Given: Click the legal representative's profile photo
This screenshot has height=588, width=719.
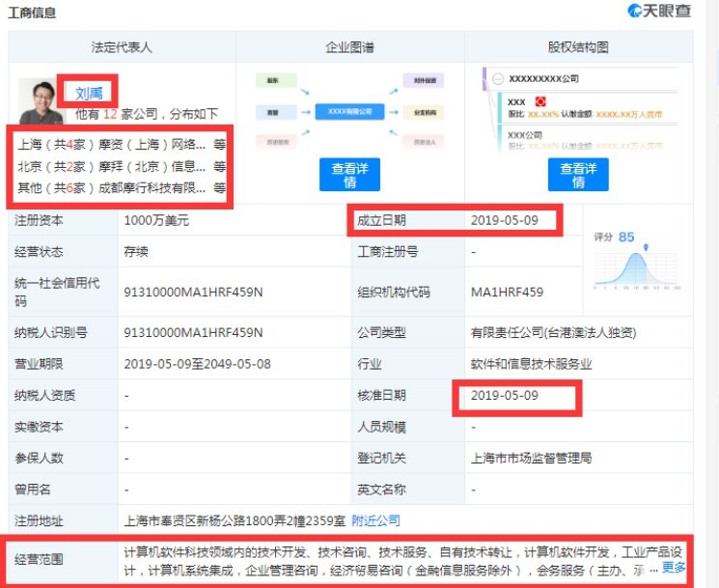Looking at the screenshot, I should pos(41,100).
